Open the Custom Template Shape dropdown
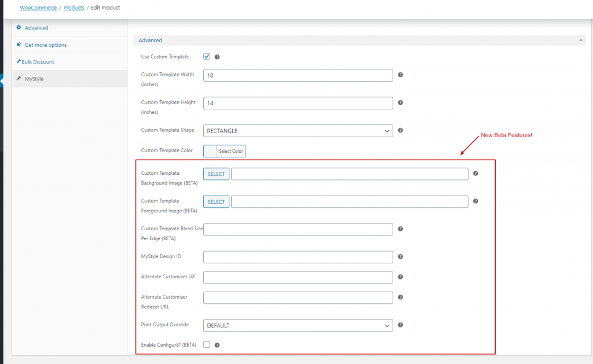The height and width of the screenshot is (364, 593). coord(298,131)
